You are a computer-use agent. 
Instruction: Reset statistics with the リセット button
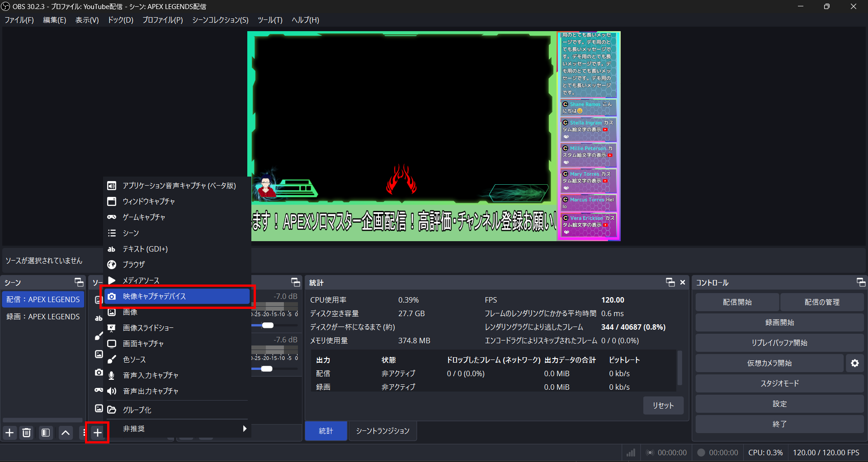[x=663, y=405]
